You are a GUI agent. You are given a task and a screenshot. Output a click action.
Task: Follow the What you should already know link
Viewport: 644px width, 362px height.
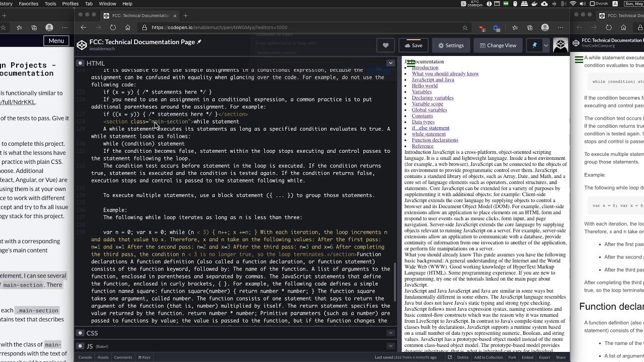click(x=445, y=74)
